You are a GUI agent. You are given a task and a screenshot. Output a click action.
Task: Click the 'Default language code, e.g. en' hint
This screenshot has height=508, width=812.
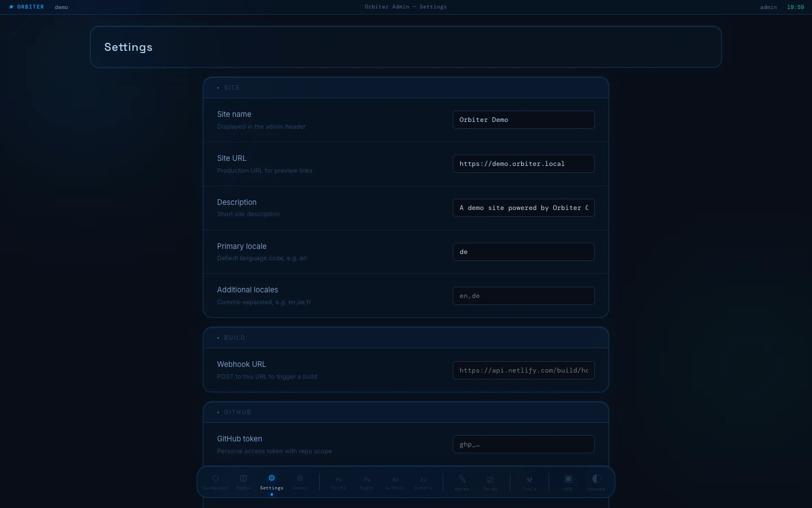click(262, 258)
